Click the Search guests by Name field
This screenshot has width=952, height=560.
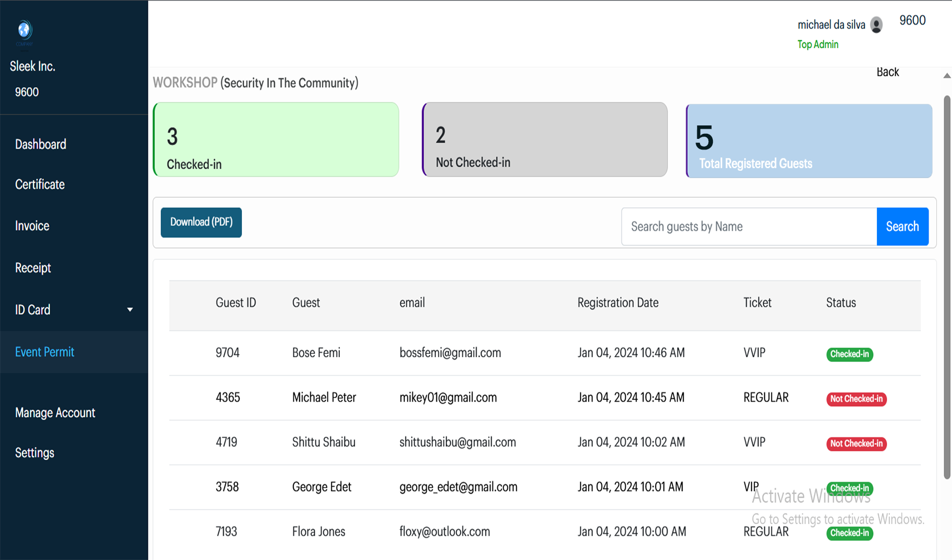(749, 227)
